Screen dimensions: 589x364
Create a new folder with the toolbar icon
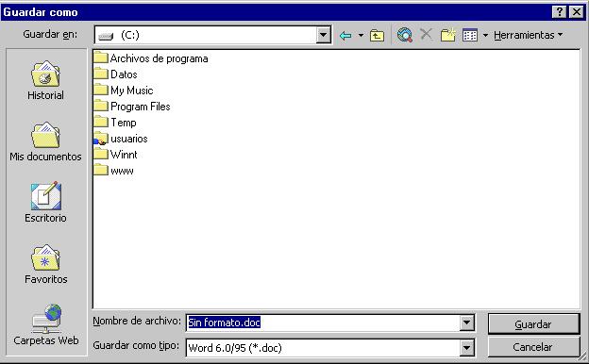click(447, 35)
